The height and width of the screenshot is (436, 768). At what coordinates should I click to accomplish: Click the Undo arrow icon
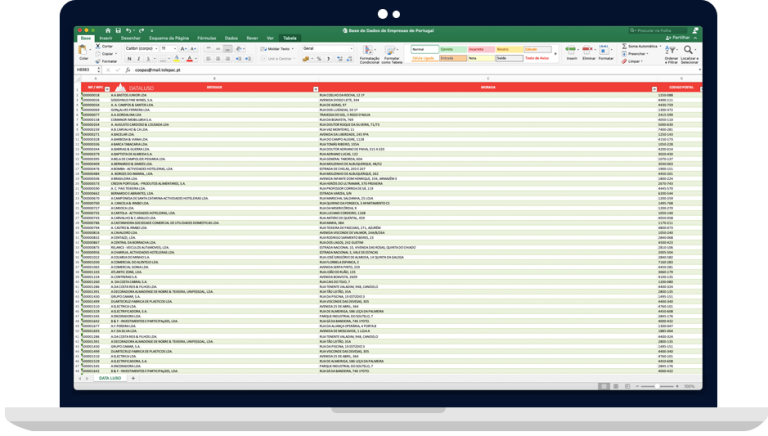(128, 30)
